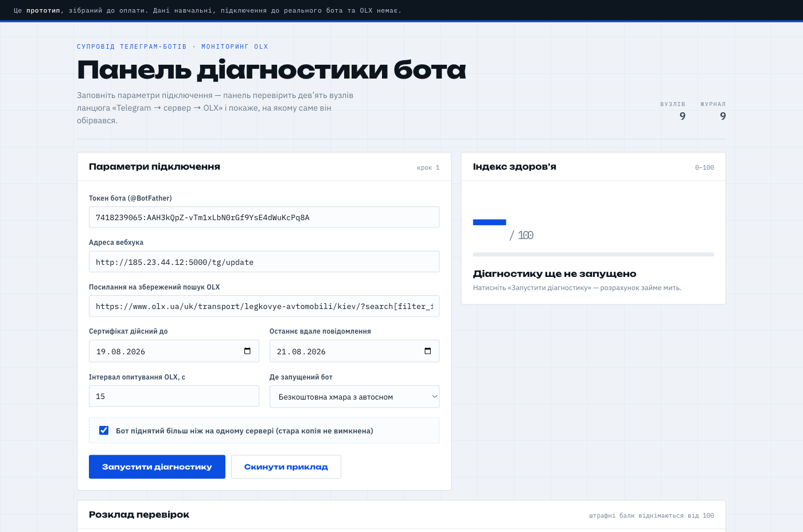Click the 'Токен бота (@BotFather)' label
Viewport: 803px width, 532px height.
point(130,198)
